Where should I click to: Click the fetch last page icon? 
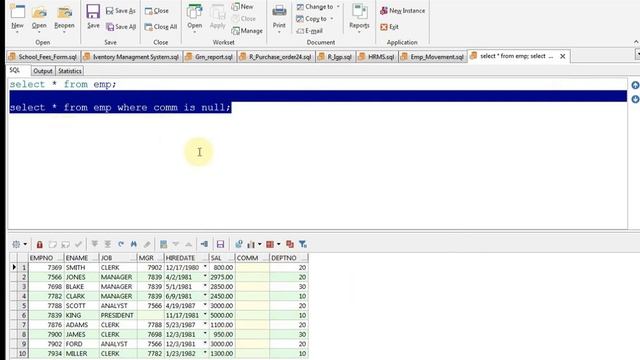pyautogui.click(x=107, y=244)
